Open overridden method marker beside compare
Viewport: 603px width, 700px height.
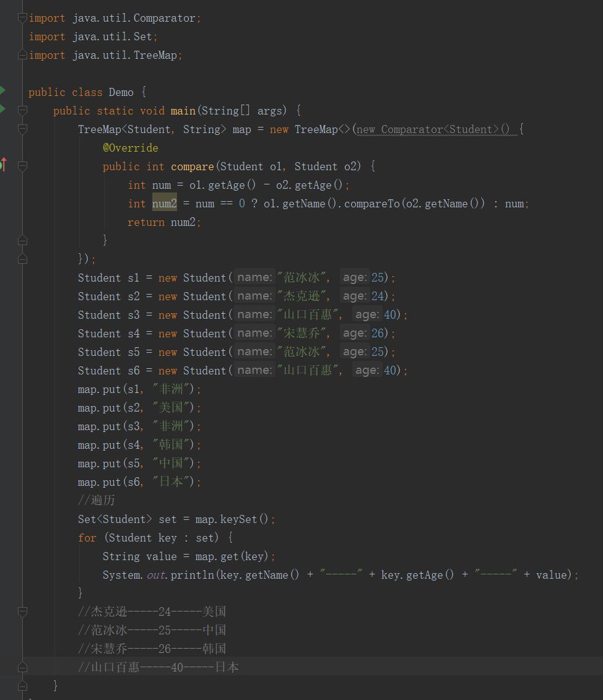tap(3, 165)
